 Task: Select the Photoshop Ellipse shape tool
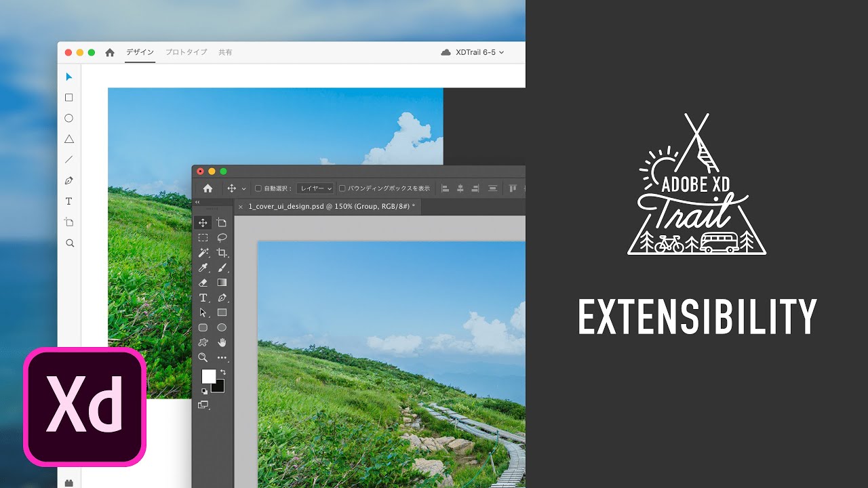[x=222, y=327]
